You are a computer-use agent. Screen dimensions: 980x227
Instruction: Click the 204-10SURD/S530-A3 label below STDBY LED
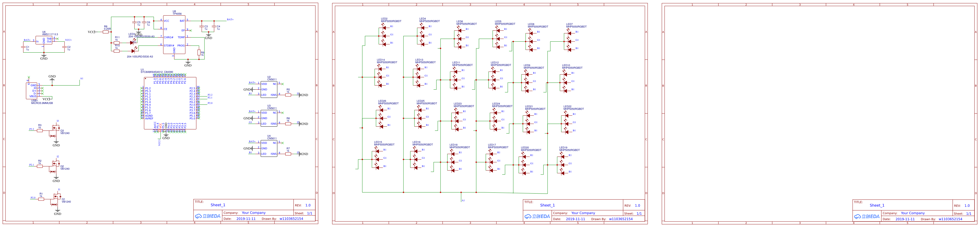click(x=140, y=57)
